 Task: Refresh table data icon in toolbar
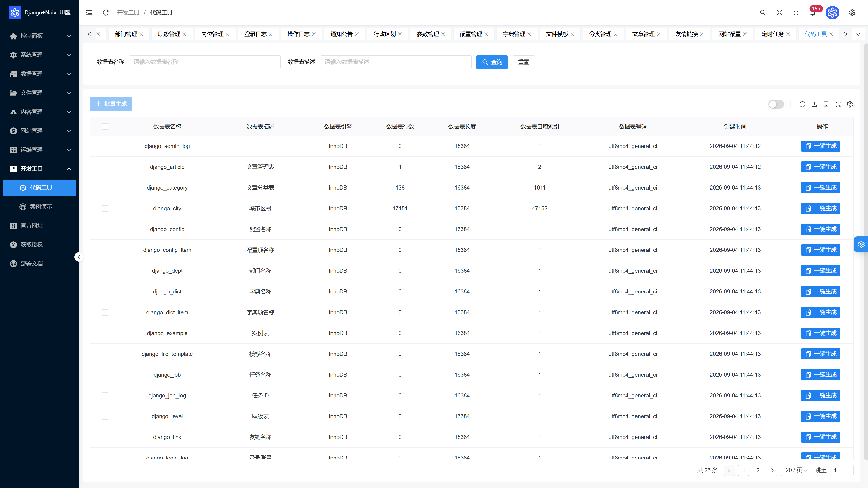(x=802, y=104)
